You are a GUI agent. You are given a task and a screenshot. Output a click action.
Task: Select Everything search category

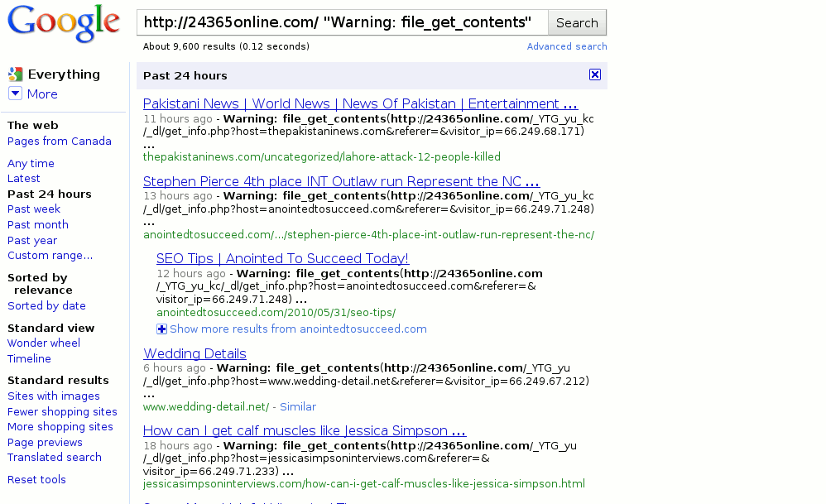[64, 74]
